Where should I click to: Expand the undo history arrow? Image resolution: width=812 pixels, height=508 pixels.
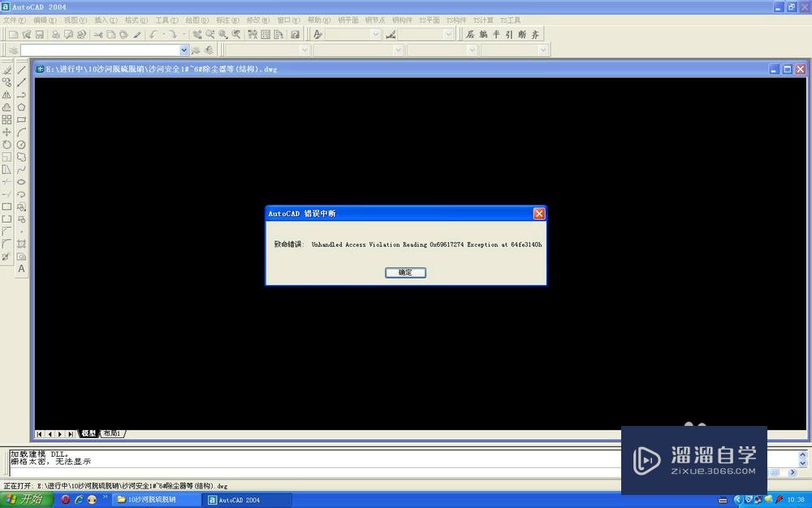click(x=164, y=34)
